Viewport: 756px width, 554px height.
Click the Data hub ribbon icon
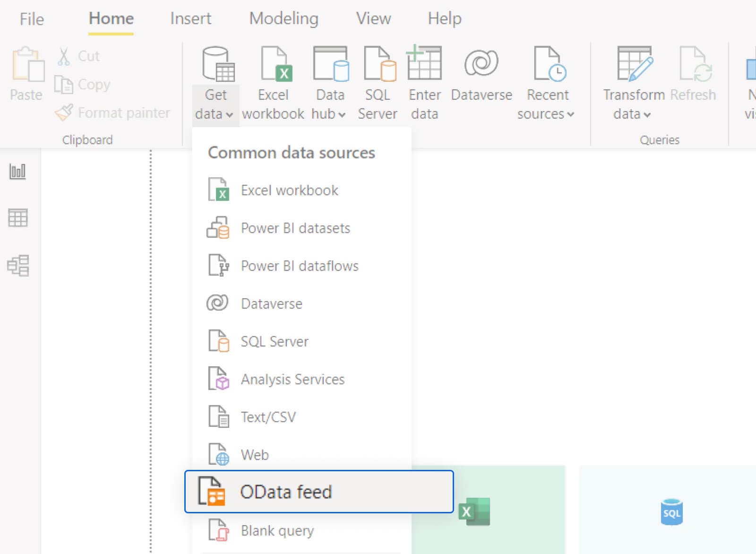click(331, 64)
